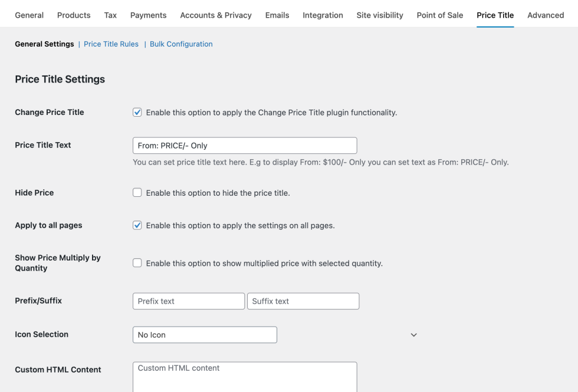Switch to the Emails tab
This screenshot has width=578, height=392.
point(277,15)
